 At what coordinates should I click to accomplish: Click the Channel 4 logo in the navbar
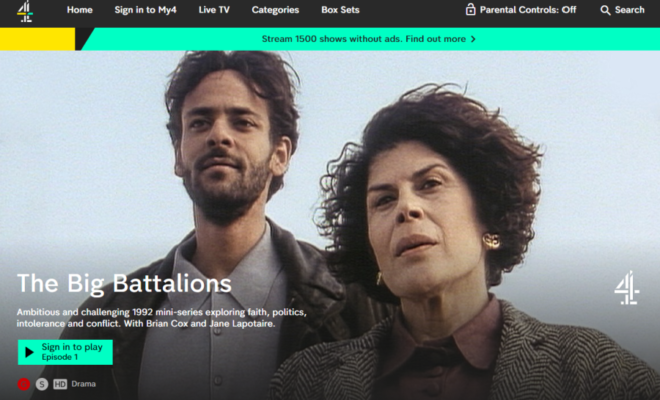pos(25,11)
